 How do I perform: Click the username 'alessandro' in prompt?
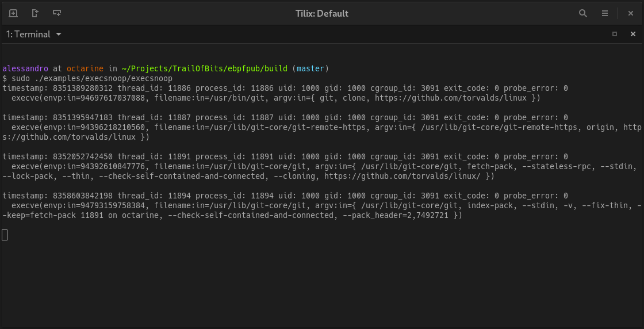(x=25, y=68)
